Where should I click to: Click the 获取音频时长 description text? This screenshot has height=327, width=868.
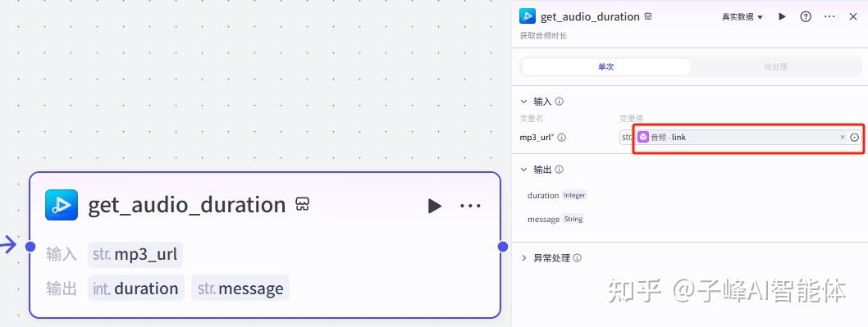[543, 36]
